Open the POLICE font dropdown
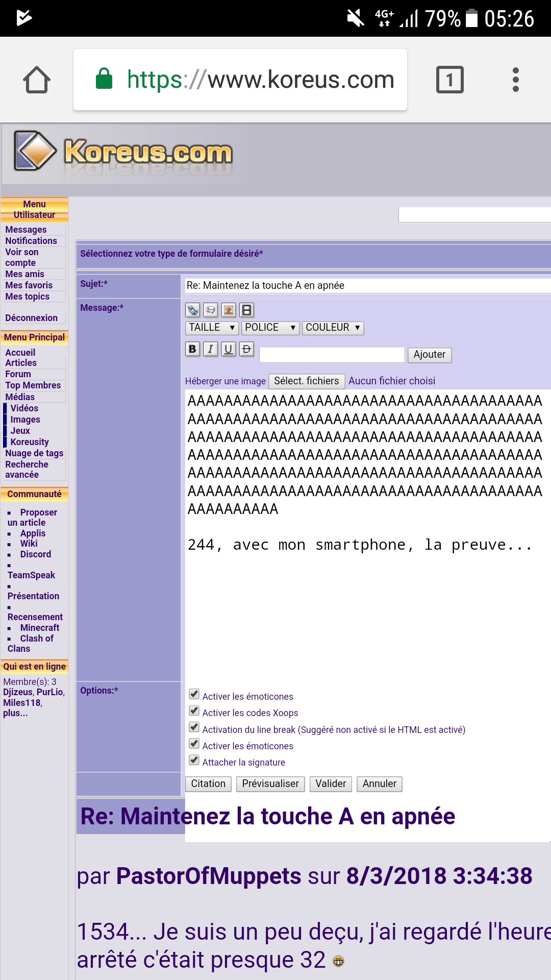Viewport: 551px width, 980px height. click(x=270, y=328)
